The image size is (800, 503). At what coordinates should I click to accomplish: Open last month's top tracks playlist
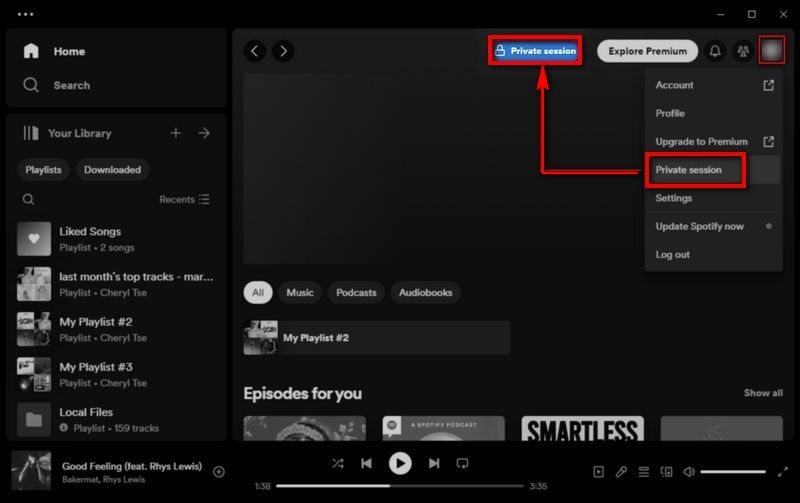click(x=116, y=284)
